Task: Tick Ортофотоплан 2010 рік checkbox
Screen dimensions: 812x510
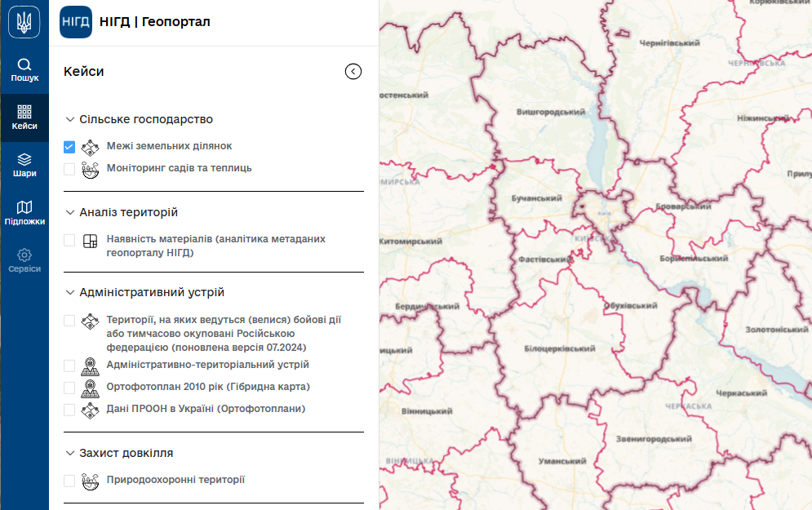Action: click(69, 388)
